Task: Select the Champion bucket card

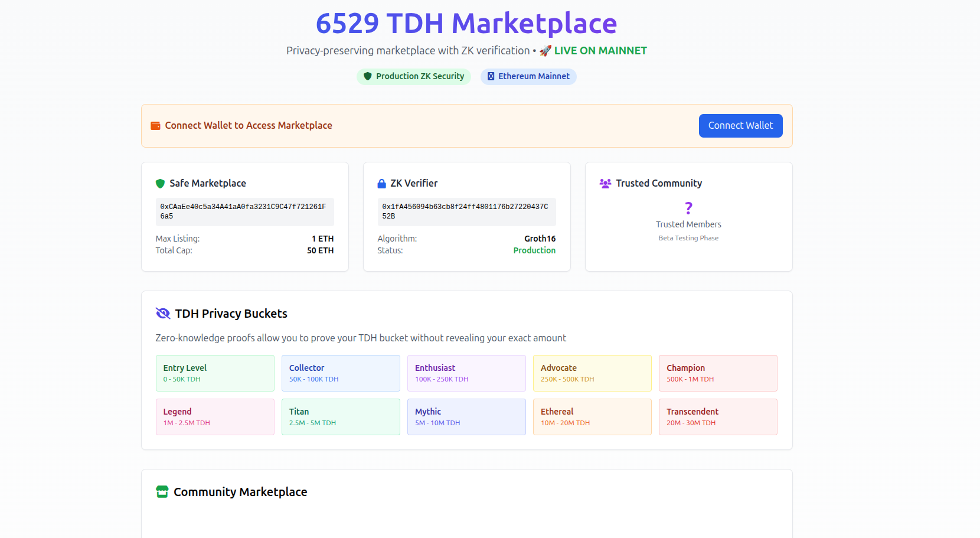Action: pos(718,373)
